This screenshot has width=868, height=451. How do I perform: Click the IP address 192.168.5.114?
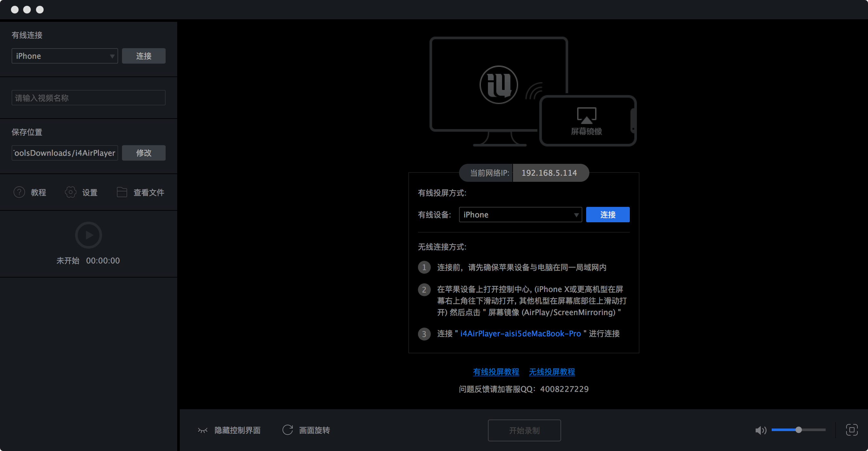(549, 173)
